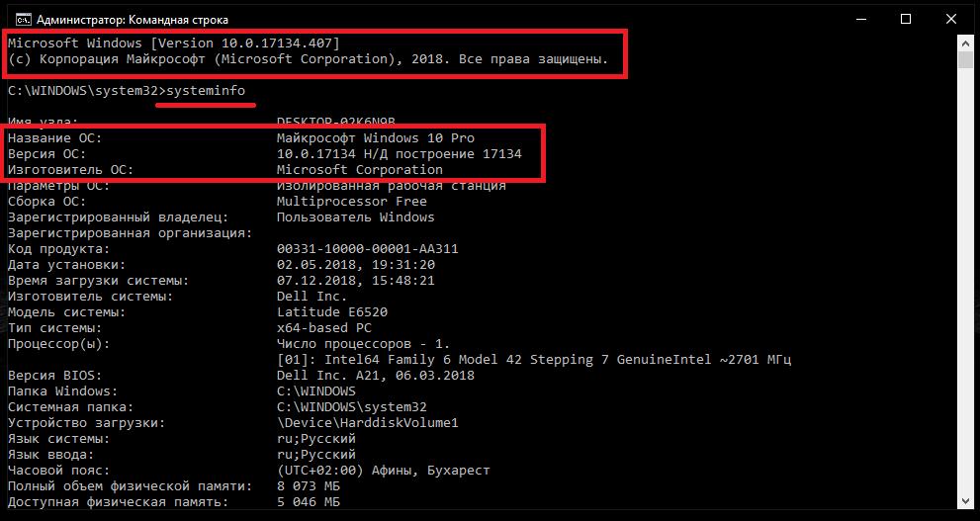The width and height of the screenshot is (980, 521).
Task: Click the 'Версия BIOS:' label
Action: click(x=54, y=376)
